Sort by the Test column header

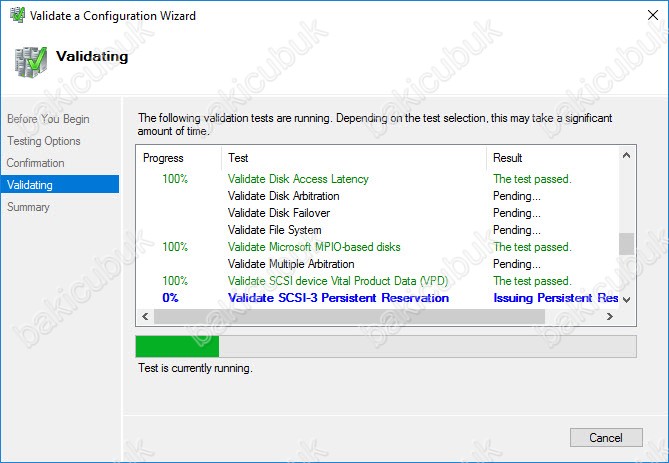350,158
